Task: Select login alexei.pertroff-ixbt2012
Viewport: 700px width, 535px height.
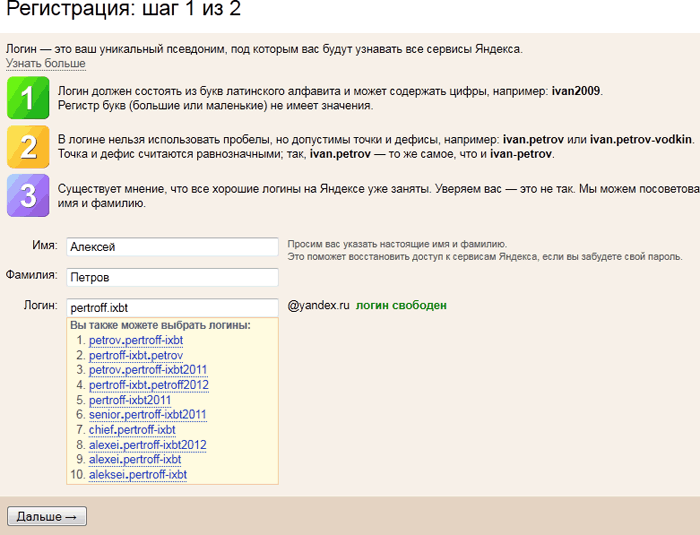Action: tap(148, 445)
